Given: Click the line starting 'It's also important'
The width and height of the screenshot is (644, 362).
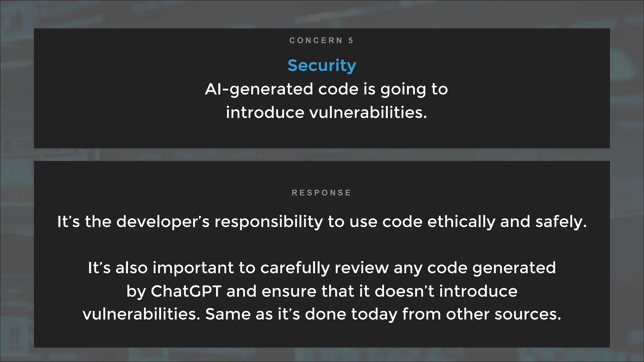Looking at the screenshot, I should (322, 268).
